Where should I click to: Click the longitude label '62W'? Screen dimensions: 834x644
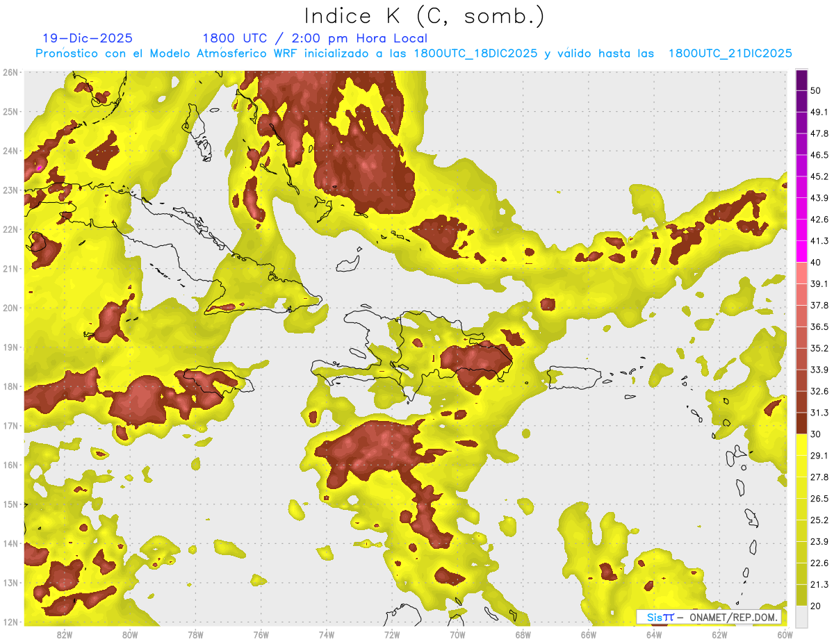point(719,635)
